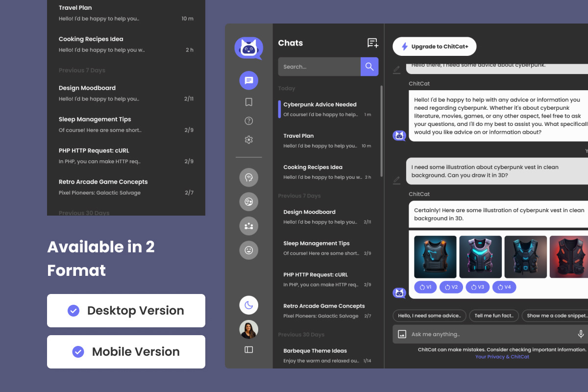
Task: Toggle the Desktop Version checkmark
Action: (73, 311)
